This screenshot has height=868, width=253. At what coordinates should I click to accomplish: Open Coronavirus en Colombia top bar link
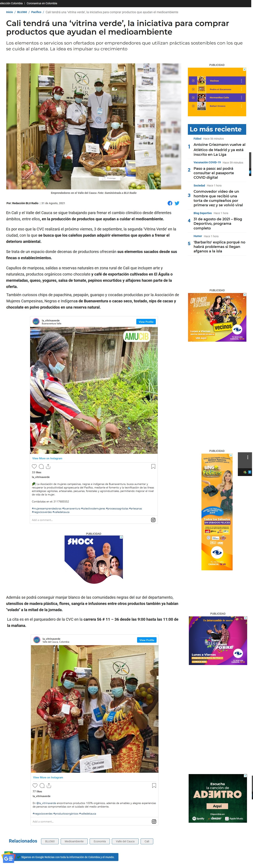pyautogui.click(x=42, y=3)
